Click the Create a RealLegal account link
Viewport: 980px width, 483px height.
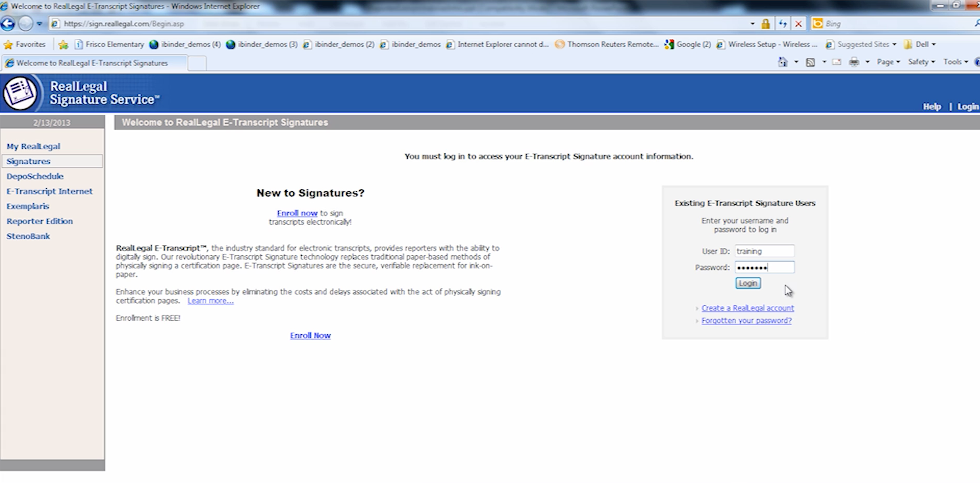point(747,308)
